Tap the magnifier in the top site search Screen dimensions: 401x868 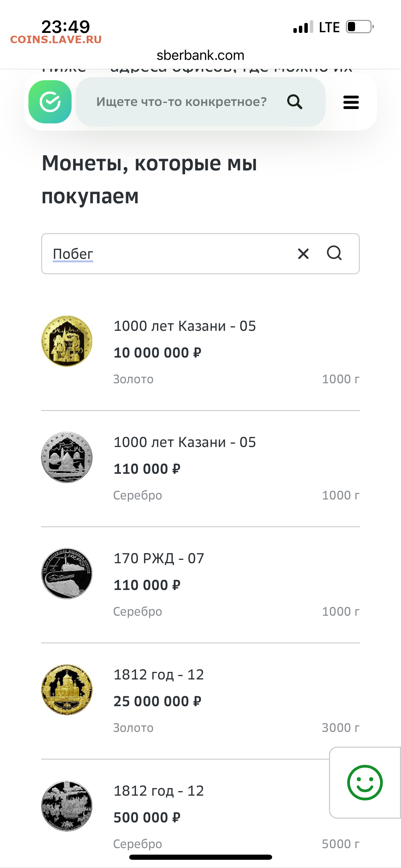294,102
